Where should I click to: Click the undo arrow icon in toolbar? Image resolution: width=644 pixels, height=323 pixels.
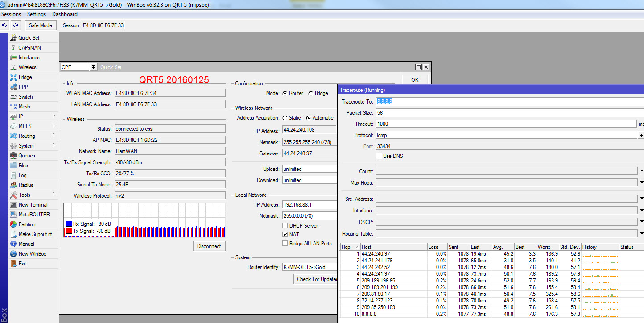(x=4, y=25)
